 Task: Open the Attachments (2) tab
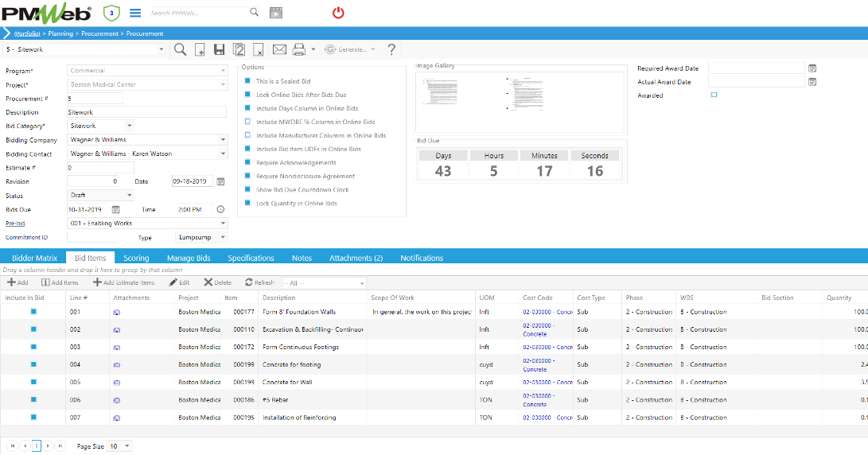[x=356, y=258]
